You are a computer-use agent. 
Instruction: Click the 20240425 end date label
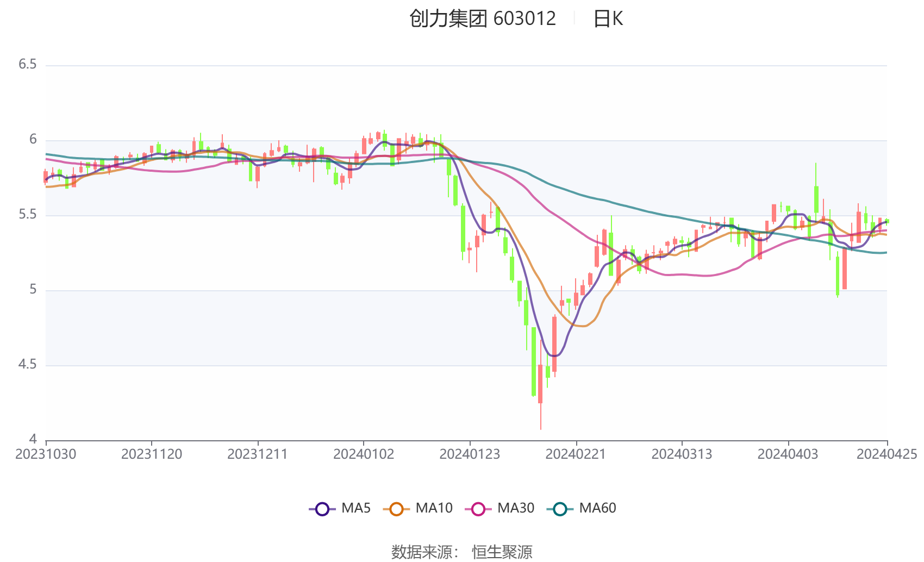886,454
